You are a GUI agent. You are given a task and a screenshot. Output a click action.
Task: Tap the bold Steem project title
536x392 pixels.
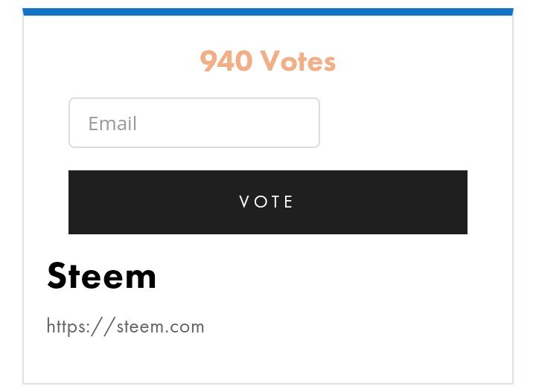point(101,277)
